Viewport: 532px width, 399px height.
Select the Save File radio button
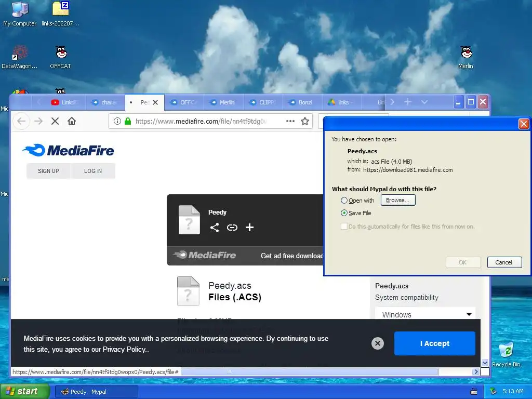[x=344, y=213]
